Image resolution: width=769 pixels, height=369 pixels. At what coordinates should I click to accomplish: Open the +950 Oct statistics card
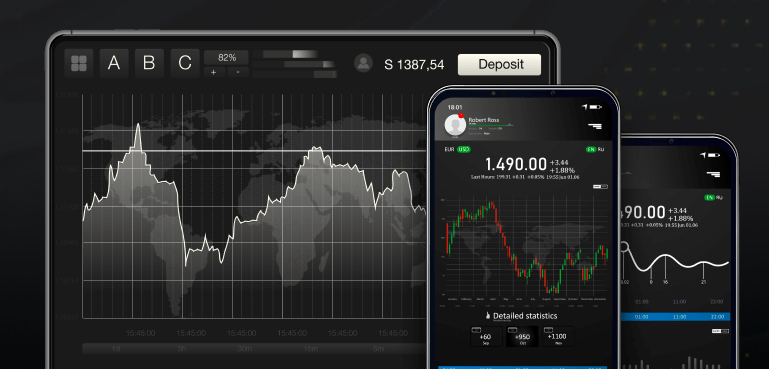coord(522,337)
